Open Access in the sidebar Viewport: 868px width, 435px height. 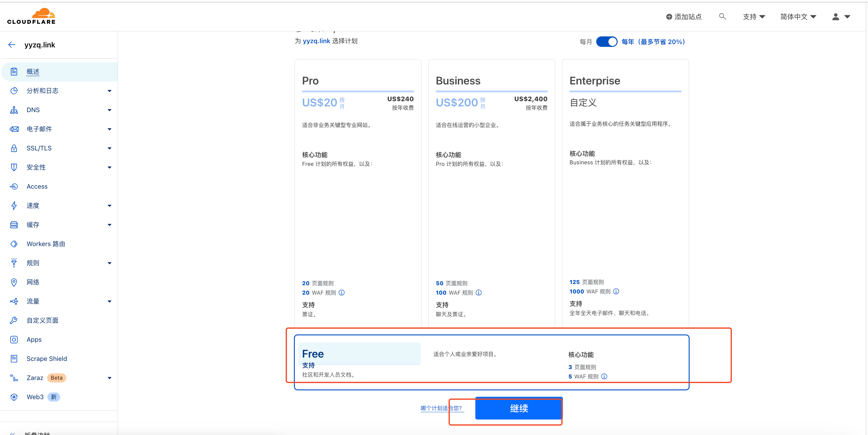37,187
